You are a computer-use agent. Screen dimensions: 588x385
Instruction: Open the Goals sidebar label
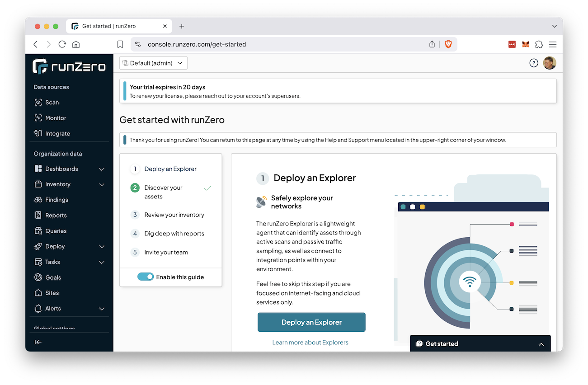click(x=53, y=277)
